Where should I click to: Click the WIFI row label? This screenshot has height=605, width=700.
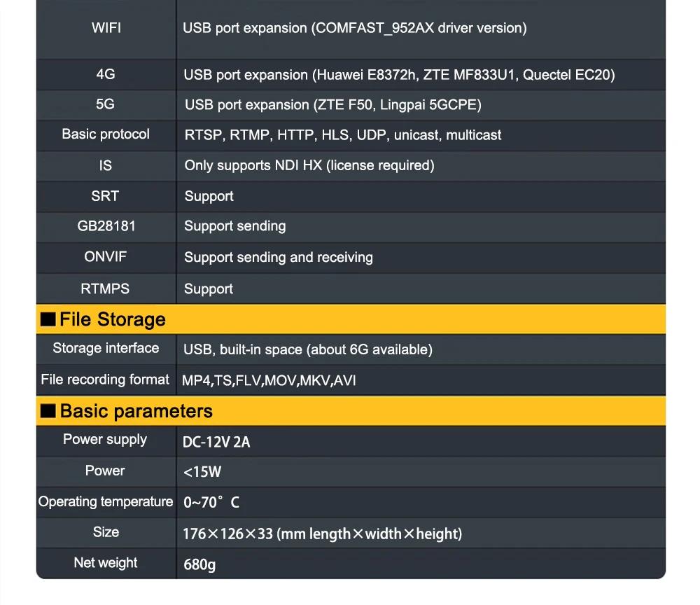[106, 28]
